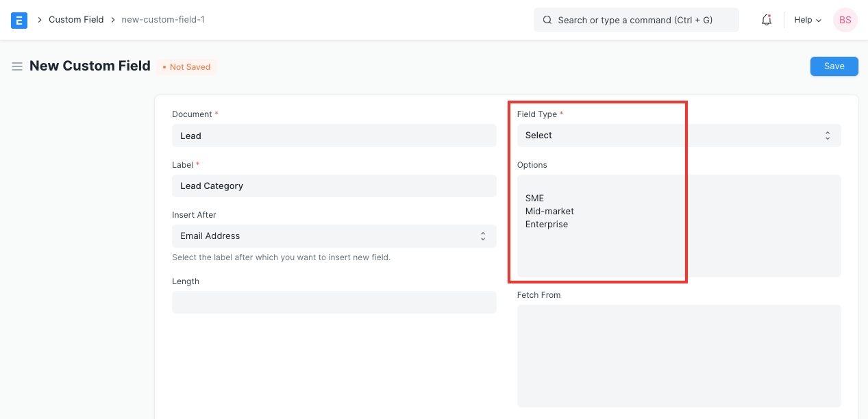Click the search command bar

point(636,20)
